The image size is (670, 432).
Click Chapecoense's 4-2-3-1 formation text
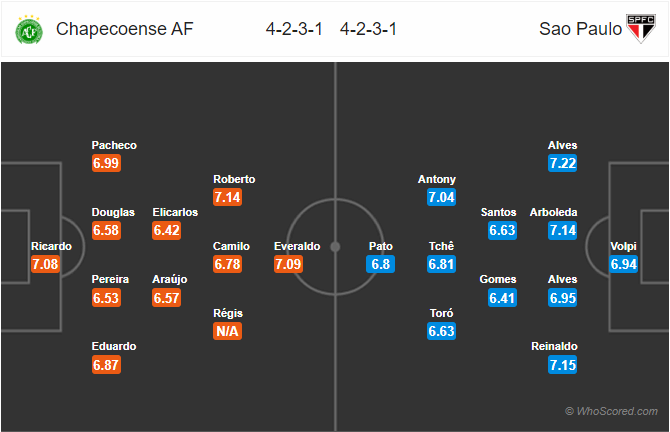[294, 29]
